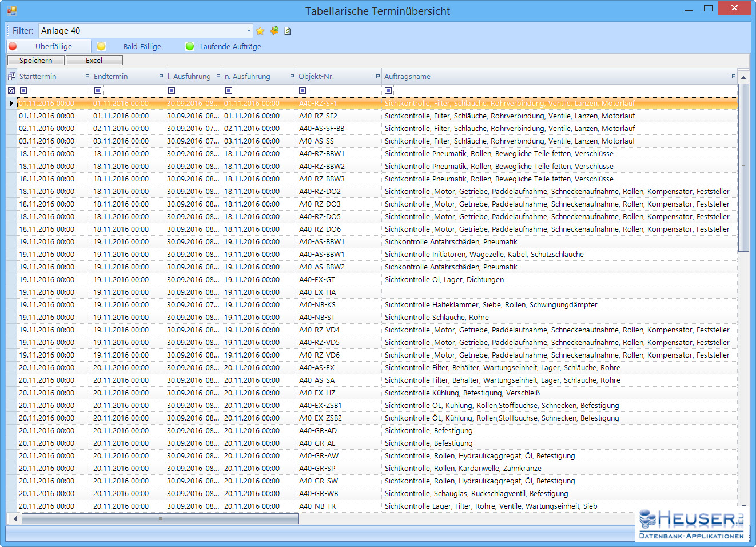
Task: Click the refresh document icon beside filter
Action: (288, 31)
